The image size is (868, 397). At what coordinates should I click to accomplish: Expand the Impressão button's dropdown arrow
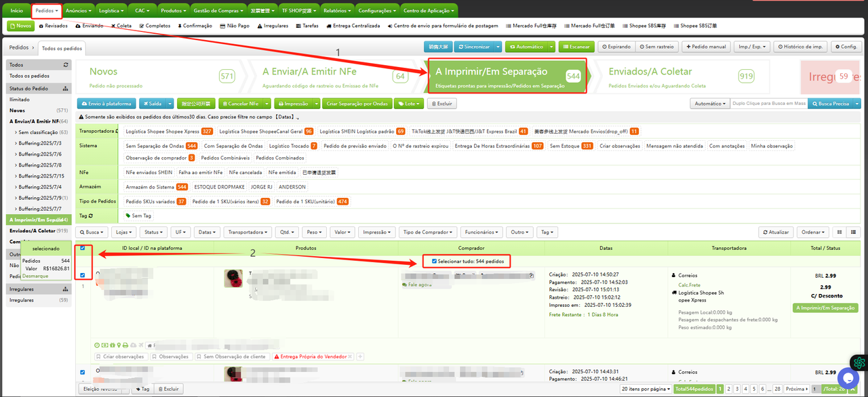click(x=317, y=104)
